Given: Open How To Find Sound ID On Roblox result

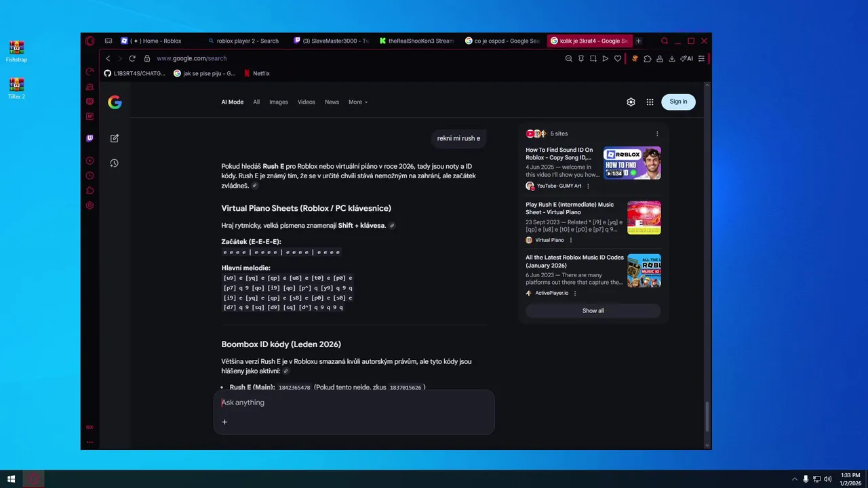Looking at the screenshot, I should click(x=559, y=154).
